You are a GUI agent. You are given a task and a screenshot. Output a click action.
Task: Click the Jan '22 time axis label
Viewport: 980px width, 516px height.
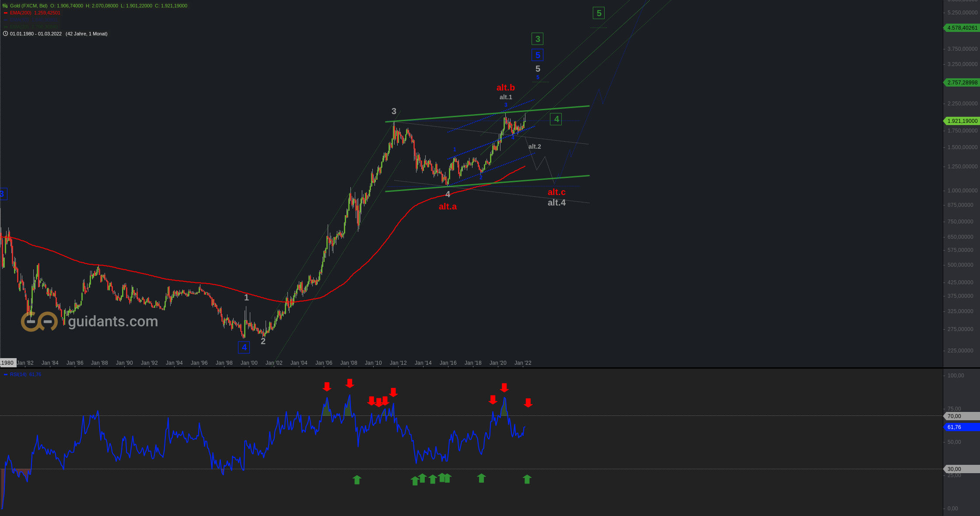coord(523,363)
